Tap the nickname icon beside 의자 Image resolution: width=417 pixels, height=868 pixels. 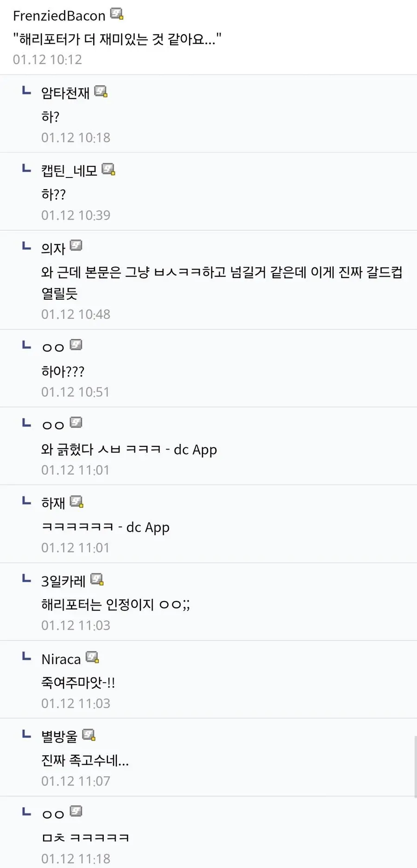pyautogui.click(x=76, y=246)
